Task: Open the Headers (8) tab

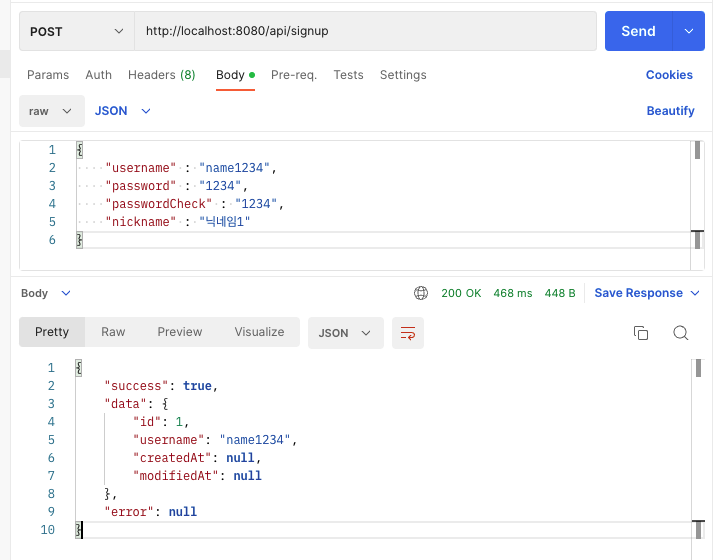Action: [161, 75]
